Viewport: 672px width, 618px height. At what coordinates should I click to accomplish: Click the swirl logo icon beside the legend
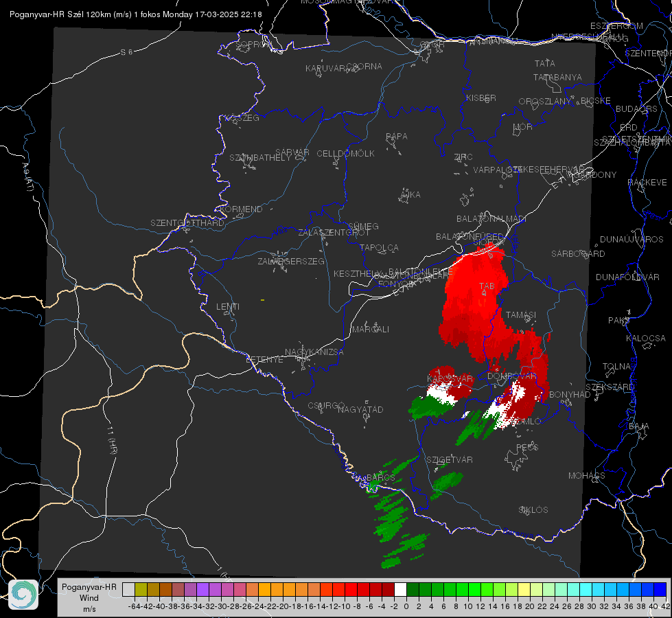[23, 595]
